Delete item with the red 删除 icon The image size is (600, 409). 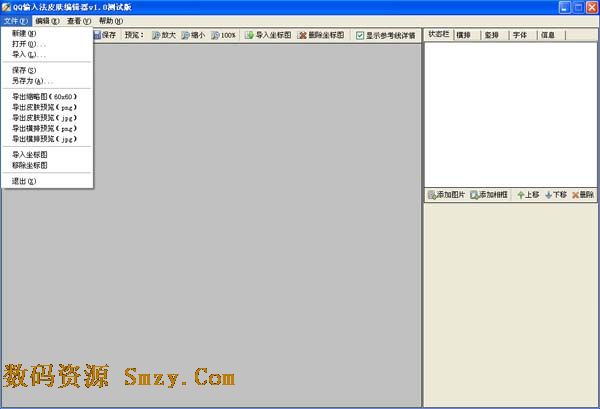tap(575, 194)
